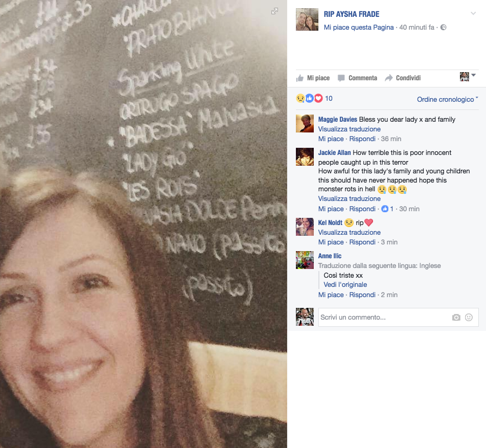Toggle Mi piace questa Pagina
Viewport: 486px width, 448px height.
pyautogui.click(x=359, y=27)
